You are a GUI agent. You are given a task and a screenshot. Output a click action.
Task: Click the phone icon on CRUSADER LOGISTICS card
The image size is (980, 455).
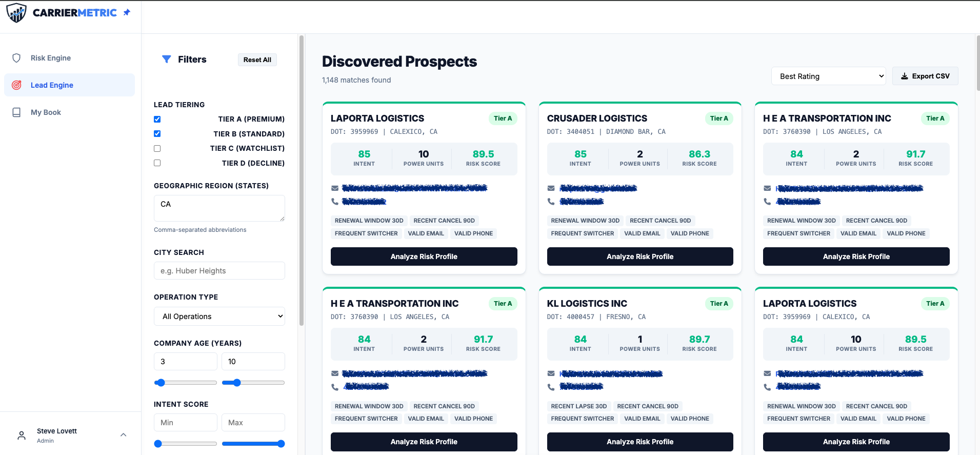551,202
